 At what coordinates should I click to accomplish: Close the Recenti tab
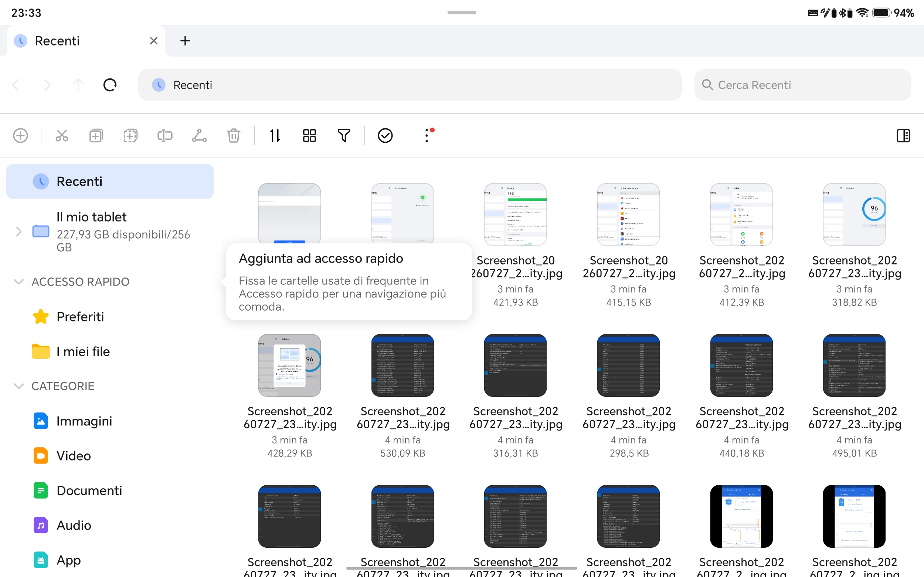[154, 41]
